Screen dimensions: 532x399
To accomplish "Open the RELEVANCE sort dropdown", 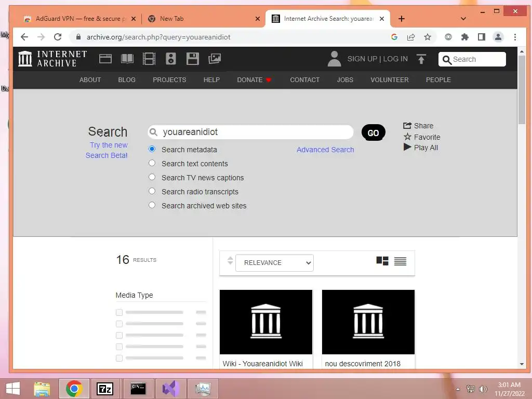I will (x=274, y=262).
